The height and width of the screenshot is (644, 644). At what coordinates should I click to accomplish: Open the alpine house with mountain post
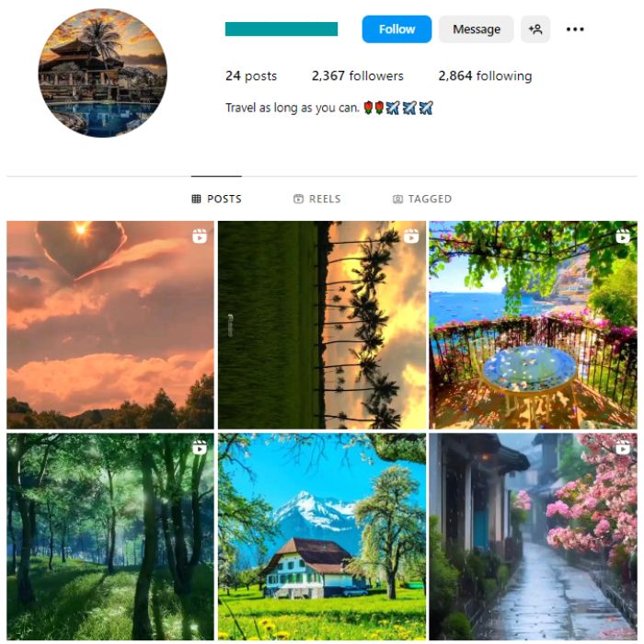point(322,536)
